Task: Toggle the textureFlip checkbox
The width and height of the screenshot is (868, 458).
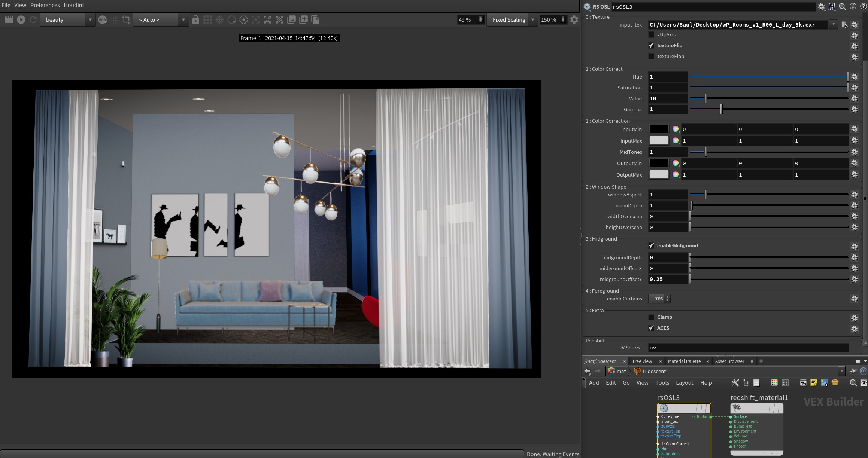Action: pos(651,46)
